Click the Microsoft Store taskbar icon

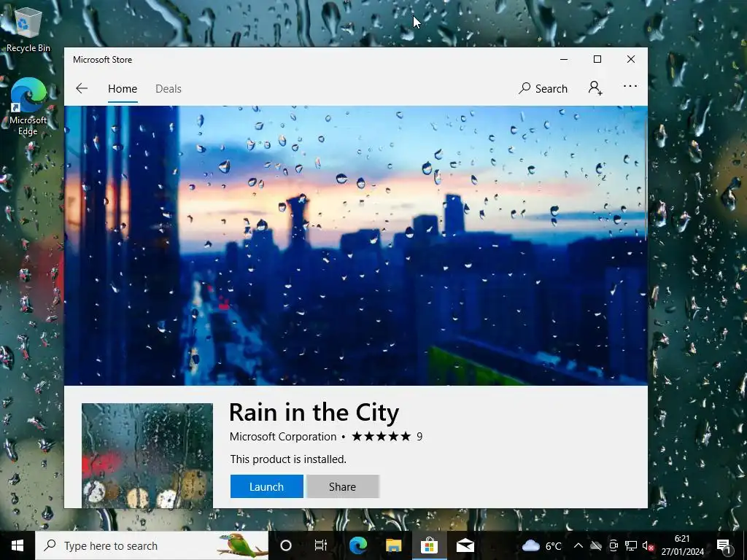coord(429,545)
